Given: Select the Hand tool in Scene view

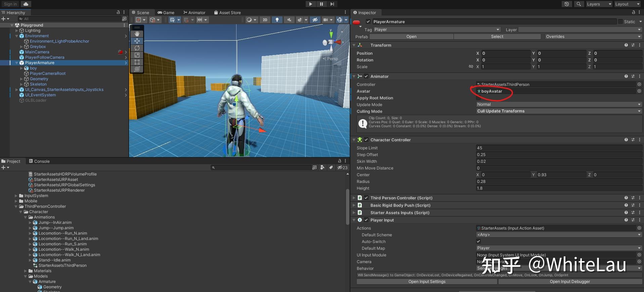Looking at the screenshot, I should 137,34.
